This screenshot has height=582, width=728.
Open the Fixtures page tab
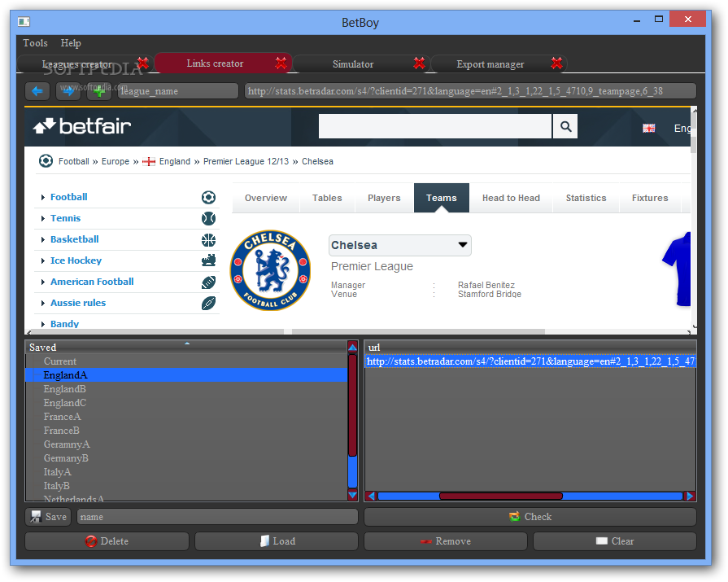click(650, 198)
